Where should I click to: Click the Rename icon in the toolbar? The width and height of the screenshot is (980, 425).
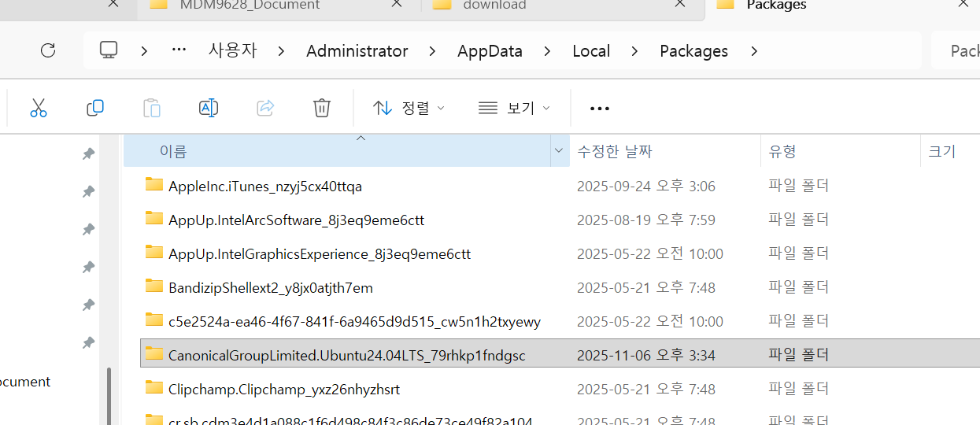(209, 108)
